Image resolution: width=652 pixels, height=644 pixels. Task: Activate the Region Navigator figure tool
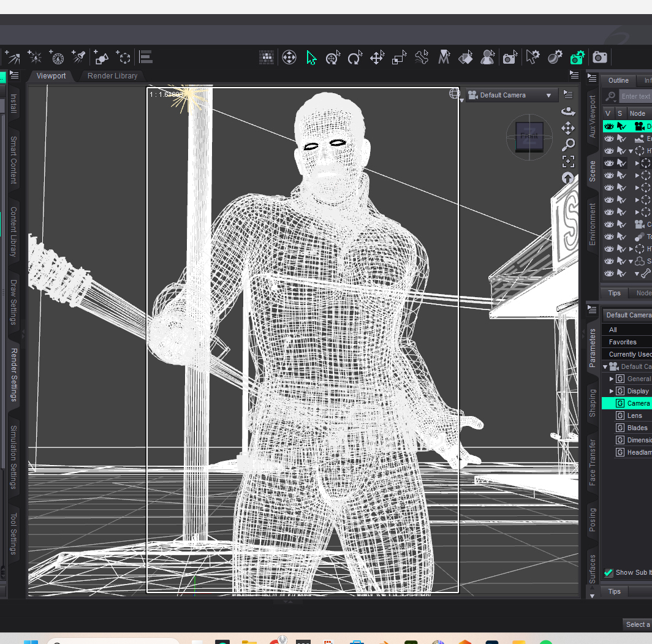coord(487,58)
